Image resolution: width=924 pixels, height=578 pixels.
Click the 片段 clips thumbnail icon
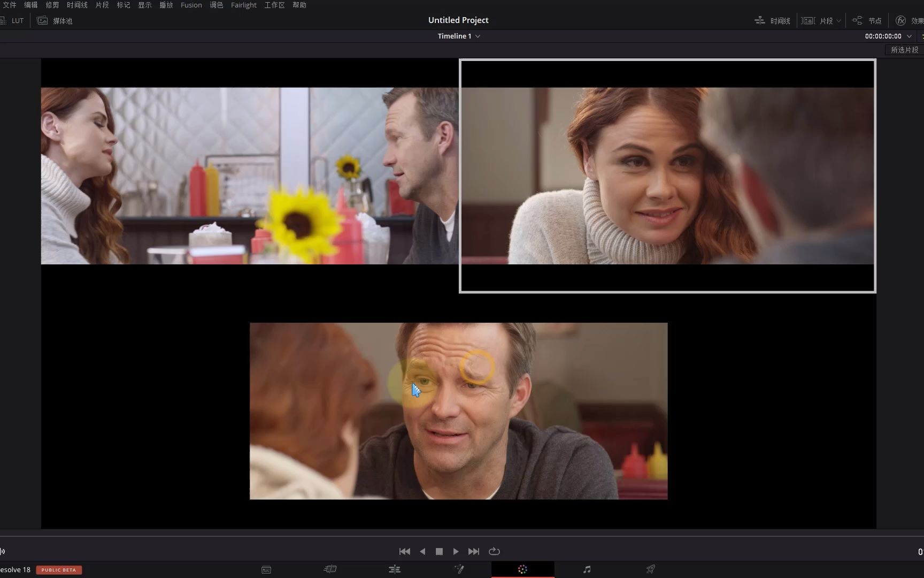808,21
